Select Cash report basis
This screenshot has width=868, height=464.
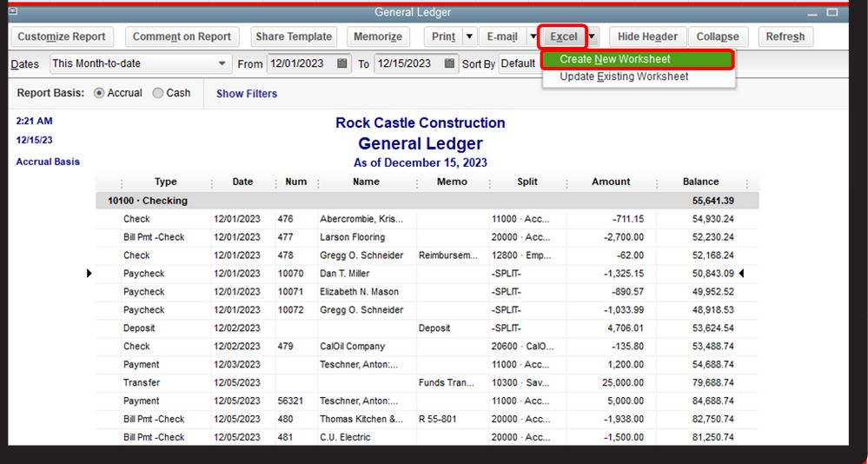click(158, 93)
